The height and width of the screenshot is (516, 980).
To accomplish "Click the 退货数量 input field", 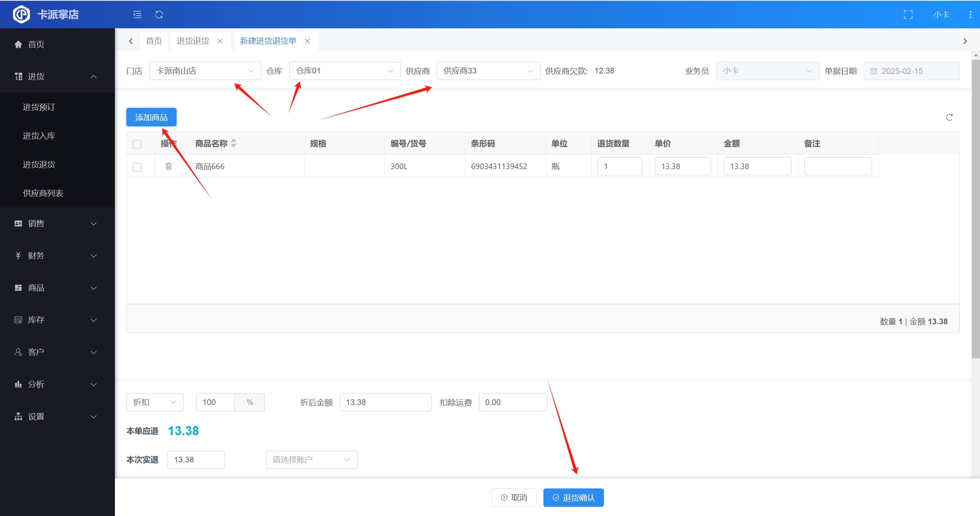I will (x=619, y=166).
